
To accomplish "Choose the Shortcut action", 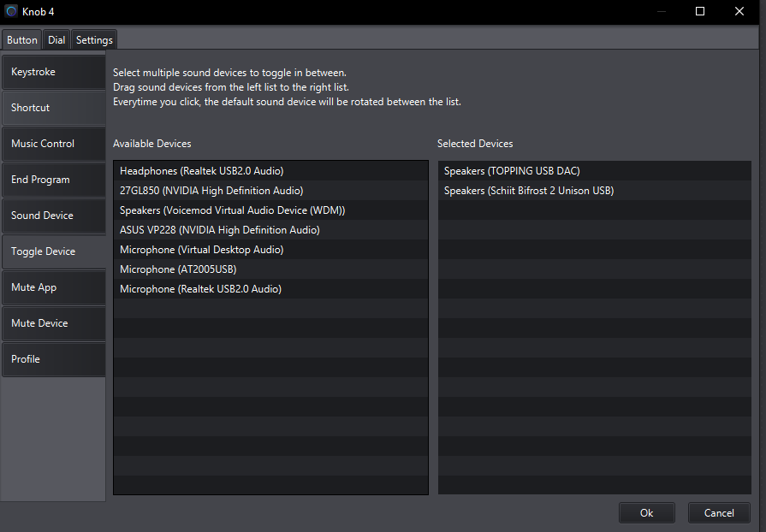I will 53,108.
